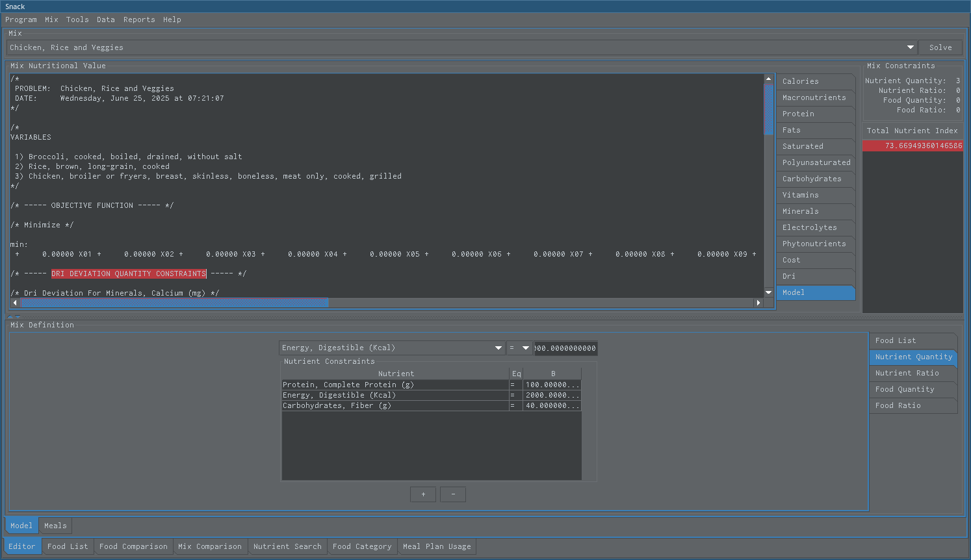971x560 pixels.
Task: Switch to the Food Quantity side tab
Action: [913, 389]
